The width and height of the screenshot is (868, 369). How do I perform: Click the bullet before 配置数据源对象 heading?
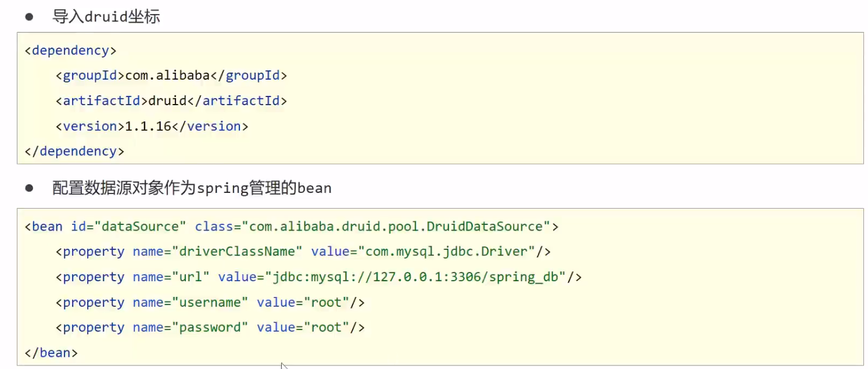29,188
